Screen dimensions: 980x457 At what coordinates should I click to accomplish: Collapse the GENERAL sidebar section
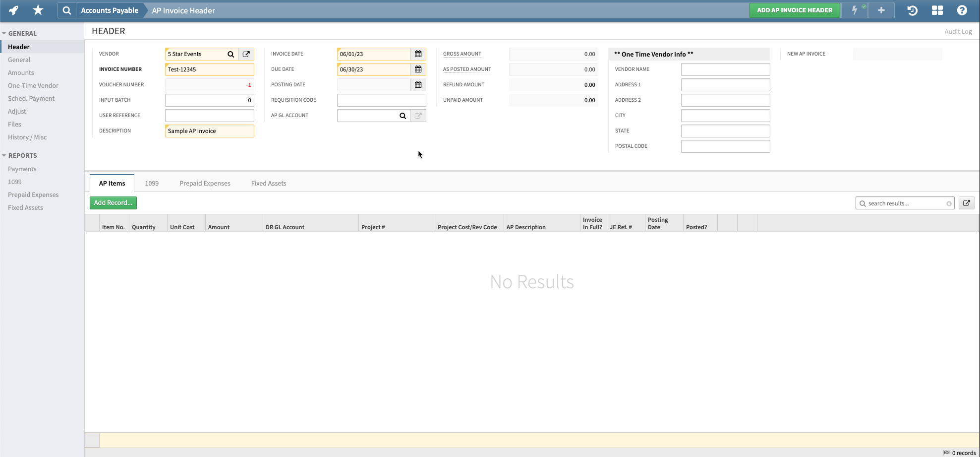pyautogui.click(x=4, y=33)
